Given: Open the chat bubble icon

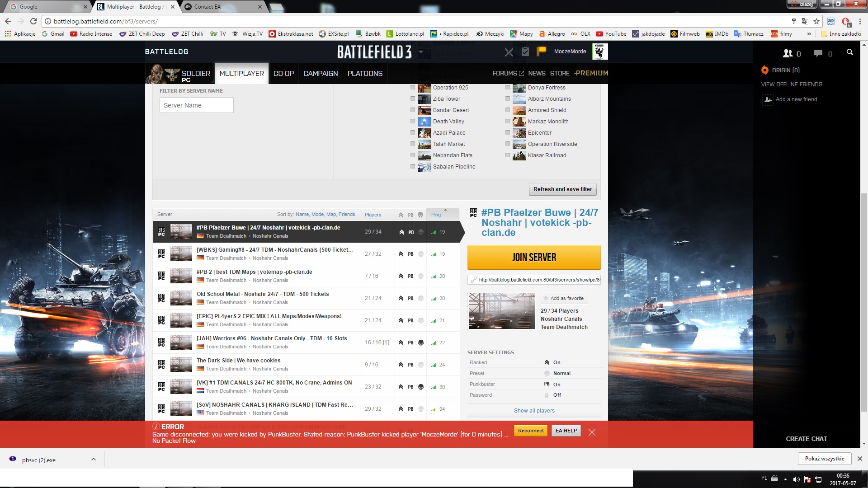Looking at the screenshot, I should tap(818, 53).
